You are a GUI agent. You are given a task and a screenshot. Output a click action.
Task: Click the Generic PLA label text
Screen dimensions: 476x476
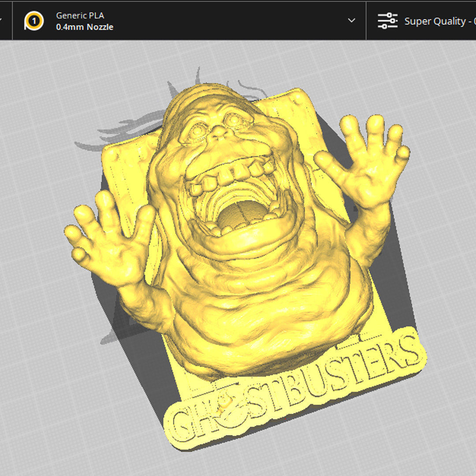(80, 15)
